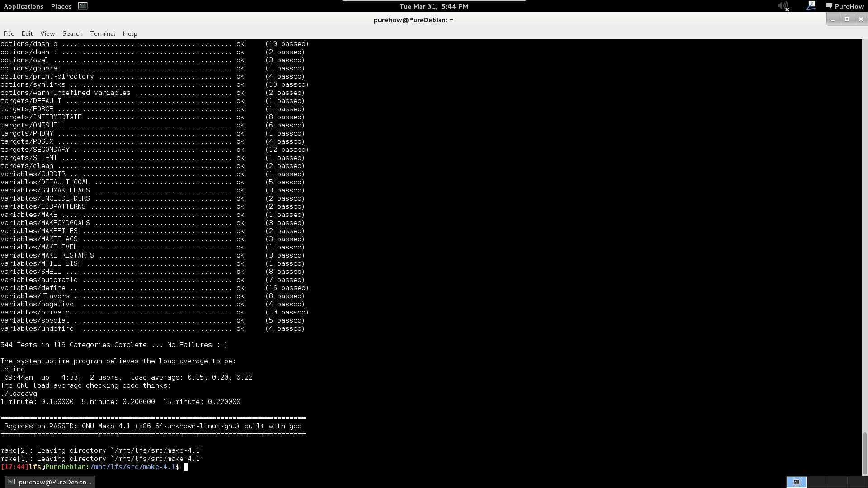Viewport: 868px width, 488px height.
Task: Click the date and time clock
Action: pyautogui.click(x=434, y=6)
